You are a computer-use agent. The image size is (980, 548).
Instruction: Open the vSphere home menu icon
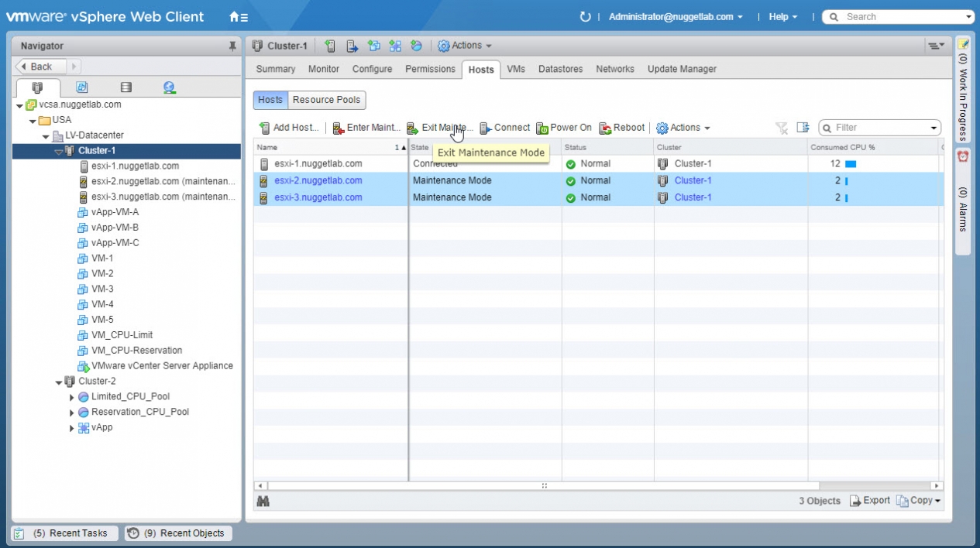(x=238, y=17)
